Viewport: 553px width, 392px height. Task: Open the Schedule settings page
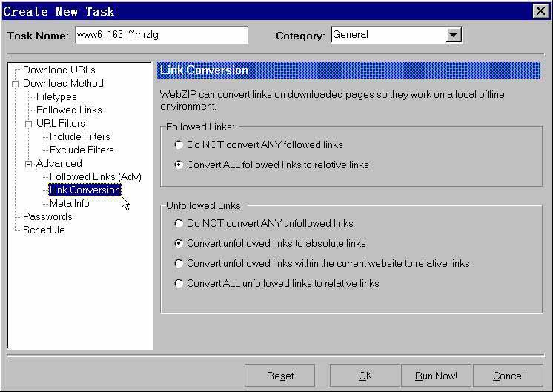click(44, 230)
